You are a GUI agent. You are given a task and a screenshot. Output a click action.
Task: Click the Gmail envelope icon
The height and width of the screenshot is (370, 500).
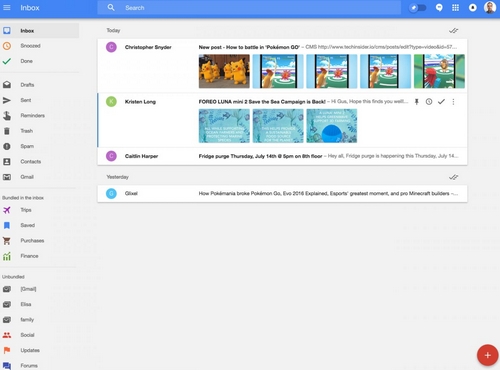tap(7, 177)
